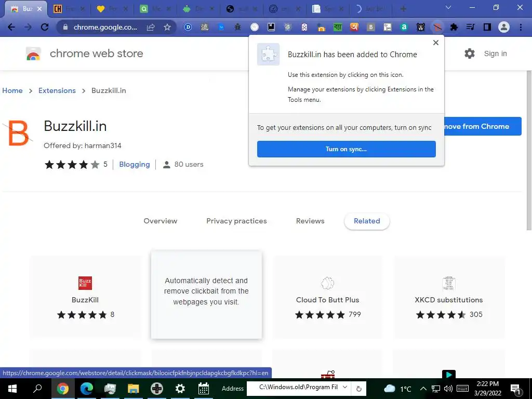Screen dimensions: 532x399
Task: Expand the taskbar Address dropdown
Action: pyautogui.click(x=345, y=387)
